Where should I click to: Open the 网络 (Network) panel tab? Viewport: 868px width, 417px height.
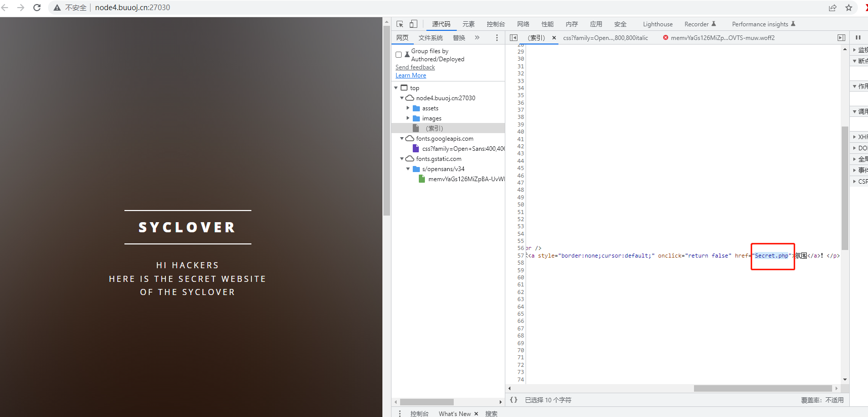[x=523, y=24]
